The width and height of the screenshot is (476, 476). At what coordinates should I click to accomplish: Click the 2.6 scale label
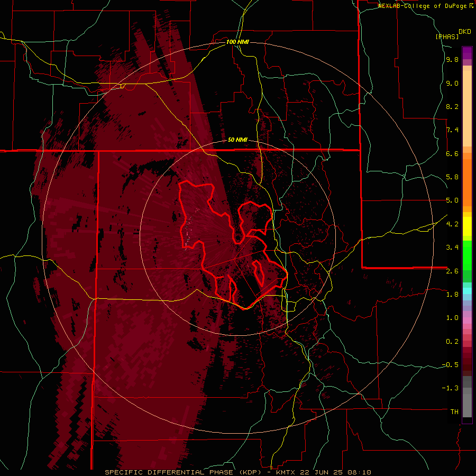[452, 271]
